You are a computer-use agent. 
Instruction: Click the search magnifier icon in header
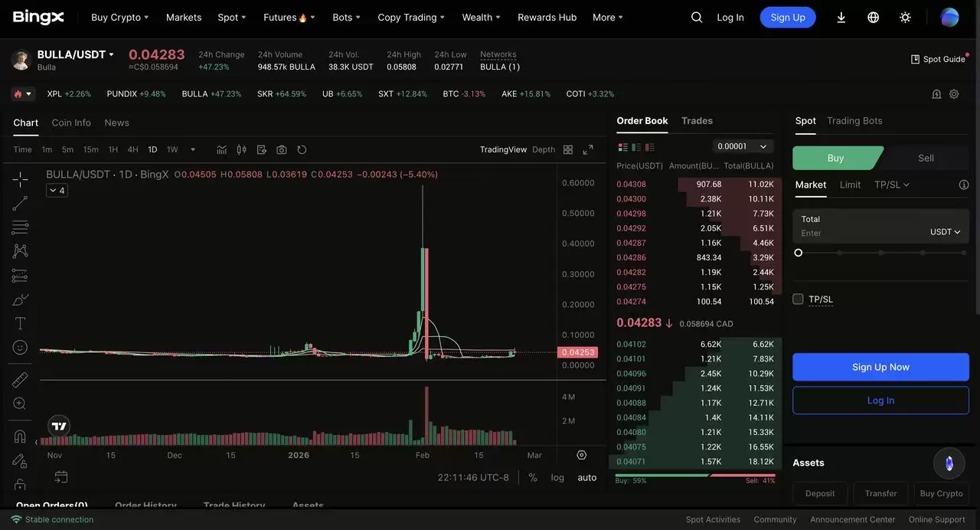pyautogui.click(x=697, y=17)
